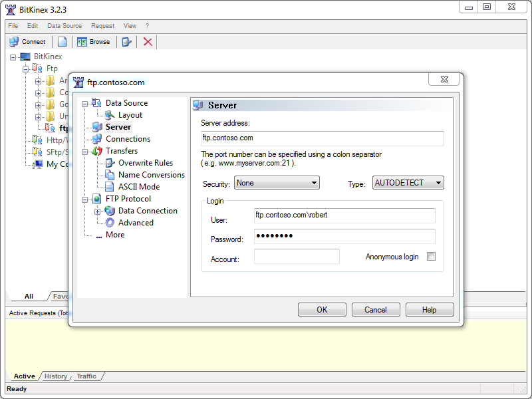Select ASCII Mode in the settings tree
532x399 pixels.
[x=138, y=187]
